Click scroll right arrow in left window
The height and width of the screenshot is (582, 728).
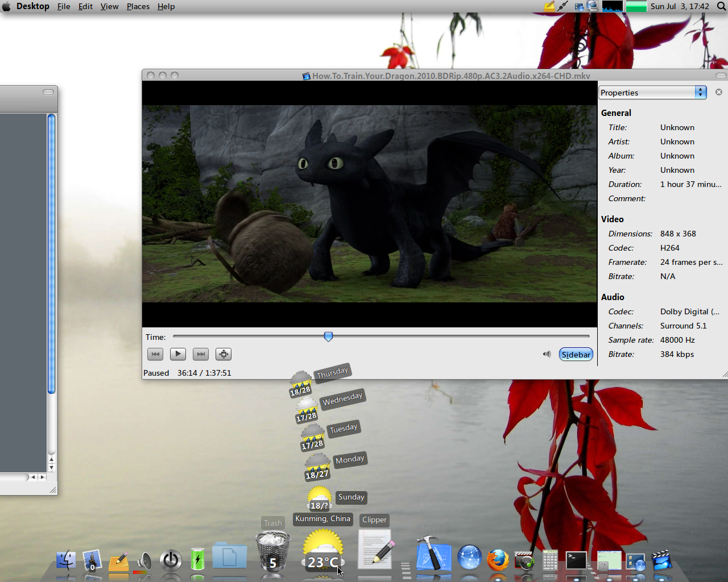coord(43,477)
